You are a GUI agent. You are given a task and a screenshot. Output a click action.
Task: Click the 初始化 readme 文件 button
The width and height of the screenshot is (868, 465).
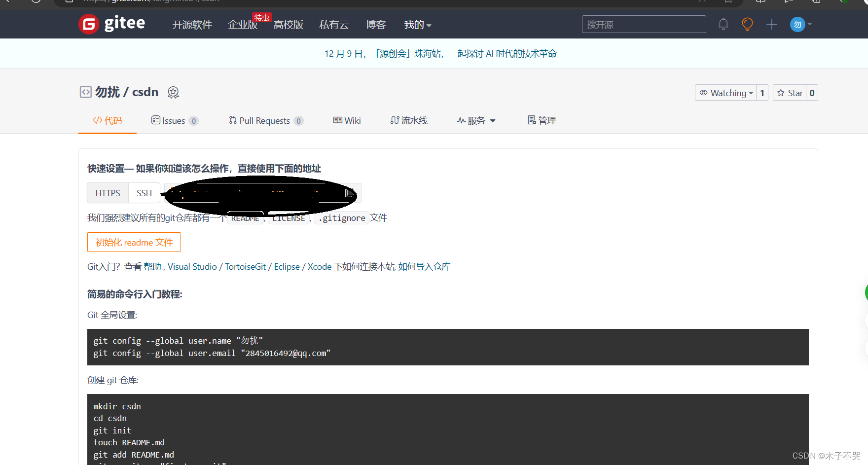134,242
